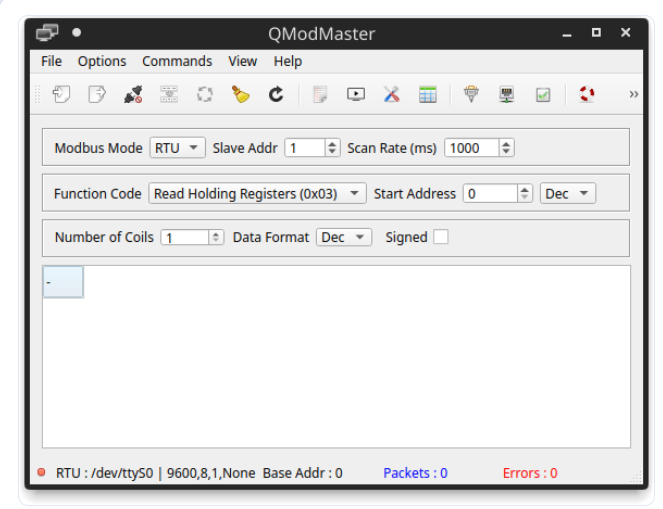Click the red connection status indicator
This screenshot has height=509, width=663.
(41, 472)
